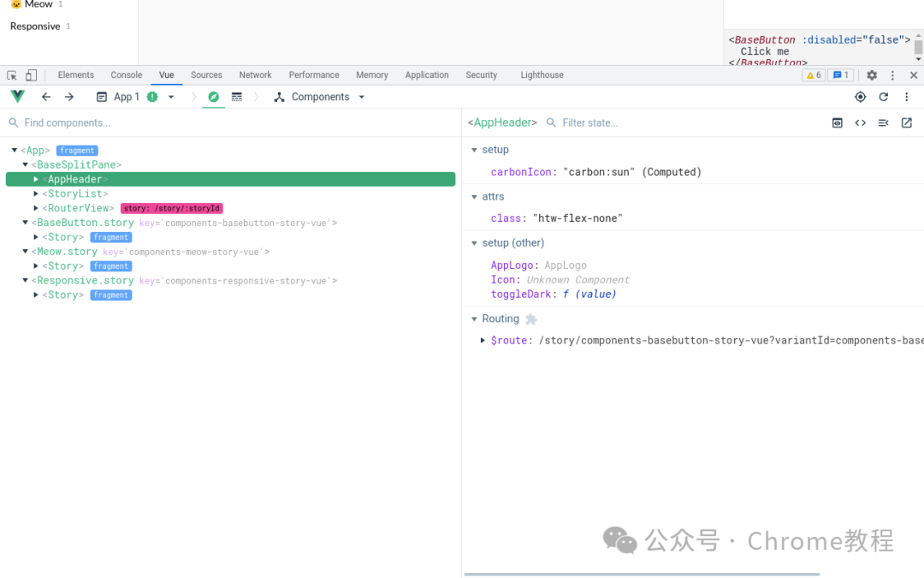The width and height of the screenshot is (924, 578).
Task: Select the BaseButton.story component row
Action: pyautogui.click(x=230, y=223)
